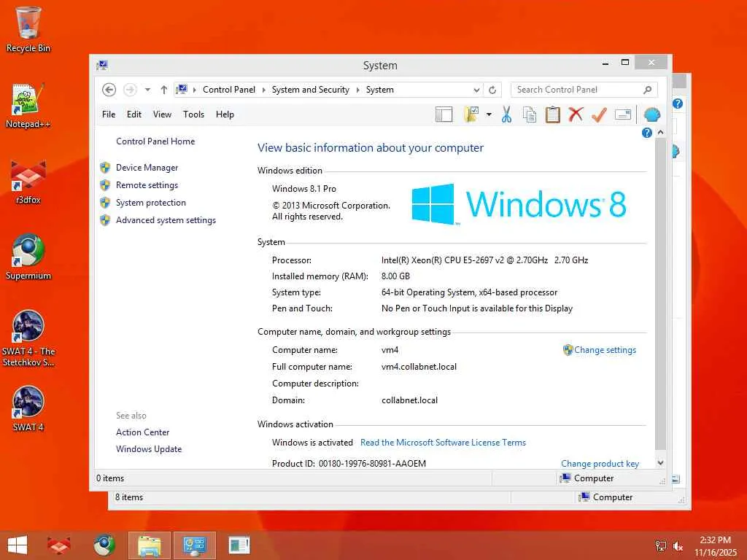Open Windows Update link
This screenshot has height=560, width=747.
pos(149,449)
